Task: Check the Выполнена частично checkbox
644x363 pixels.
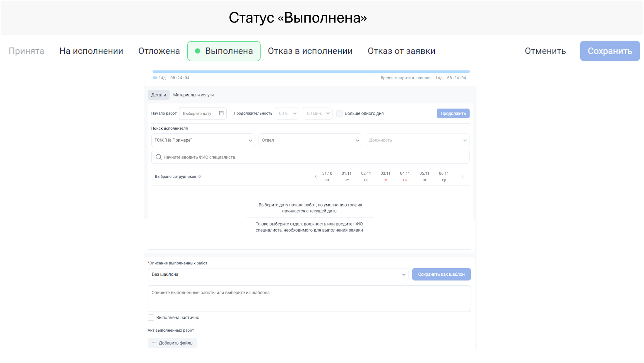Action: (x=151, y=318)
